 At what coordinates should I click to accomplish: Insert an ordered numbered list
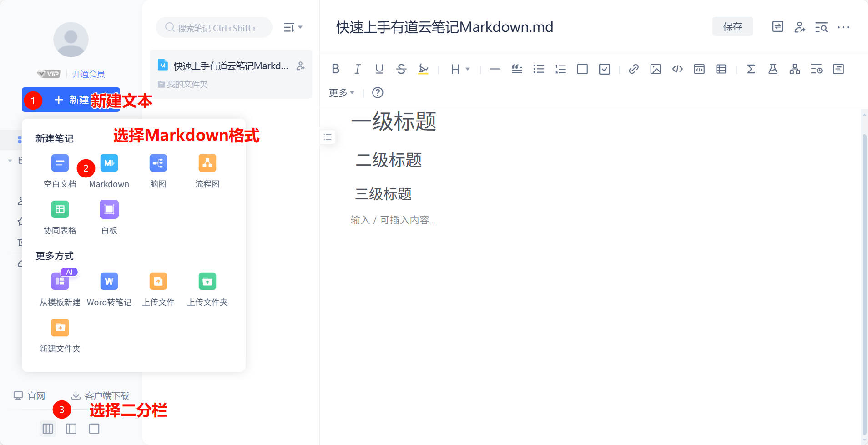pos(560,69)
